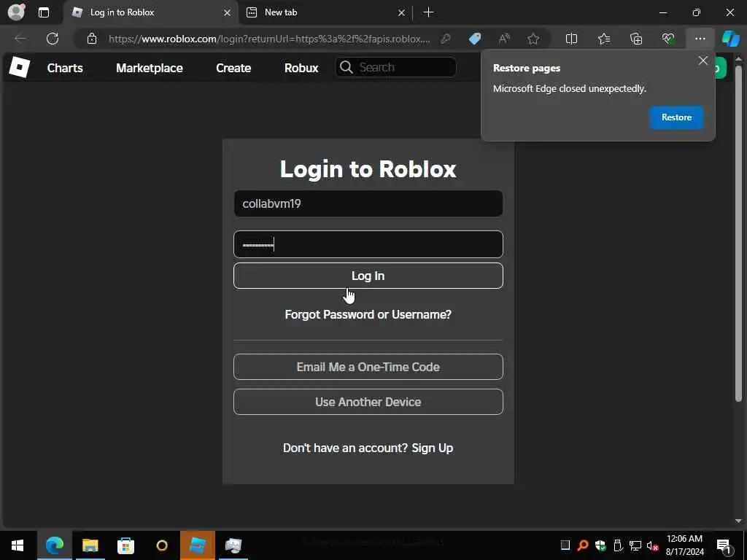Click the address bar URL

pos(269,39)
